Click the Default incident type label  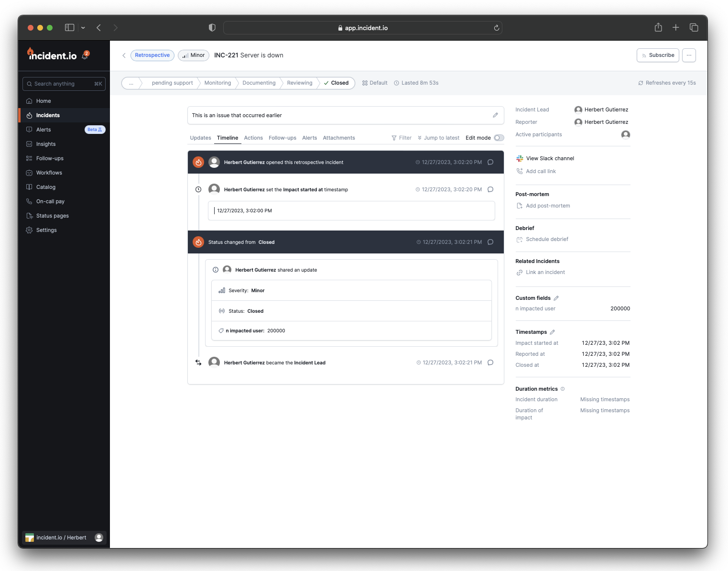[375, 83]
